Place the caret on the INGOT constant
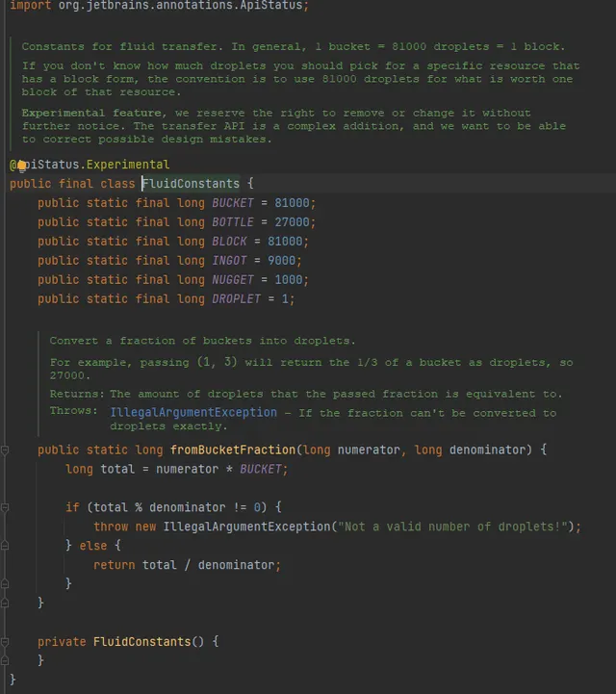Viewport: 616px width, 694px height. [x=229, y=260]
